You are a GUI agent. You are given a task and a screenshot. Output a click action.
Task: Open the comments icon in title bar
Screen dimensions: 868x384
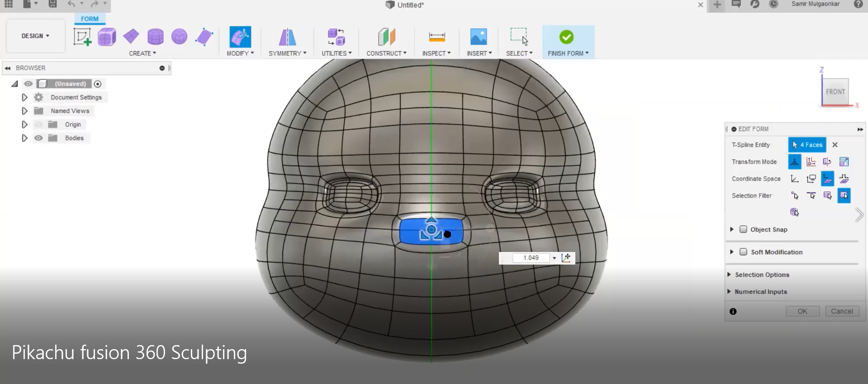736,4
